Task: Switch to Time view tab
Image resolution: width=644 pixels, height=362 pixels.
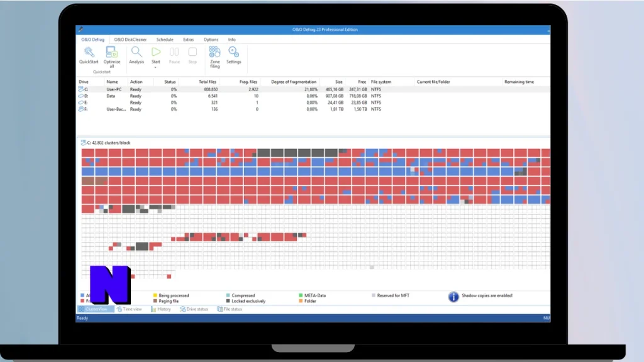Action: pyautogui.click(x=130, y=309)
